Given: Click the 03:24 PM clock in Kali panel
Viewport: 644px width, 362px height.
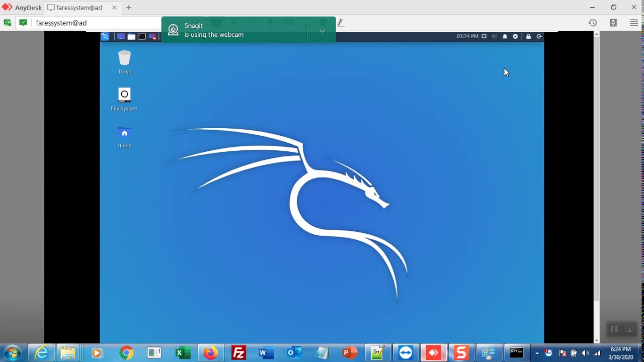Looking at the screenshot, I should point(467,36).
